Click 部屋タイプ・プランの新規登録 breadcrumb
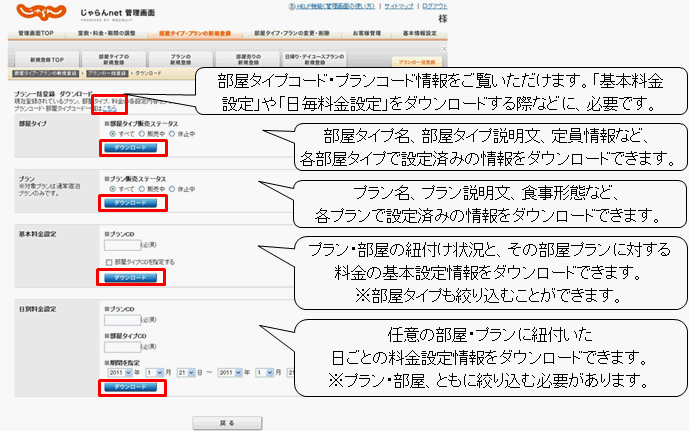The width and height of the screenshot is (689, 431). coord(46,73)
